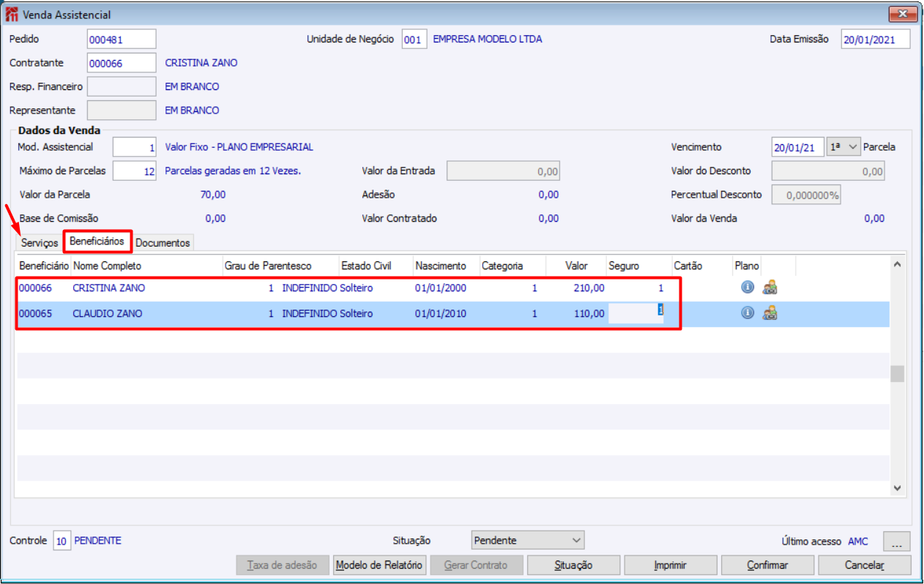Click the Valor do Desconto field
Viewport: 924px width, 584px height.
point(828,171)
